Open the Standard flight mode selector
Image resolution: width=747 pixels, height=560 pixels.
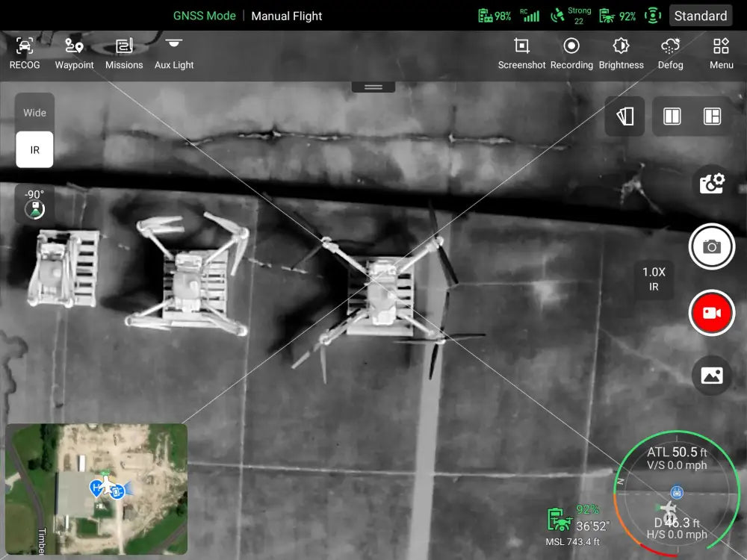click(x=700, y=16)
